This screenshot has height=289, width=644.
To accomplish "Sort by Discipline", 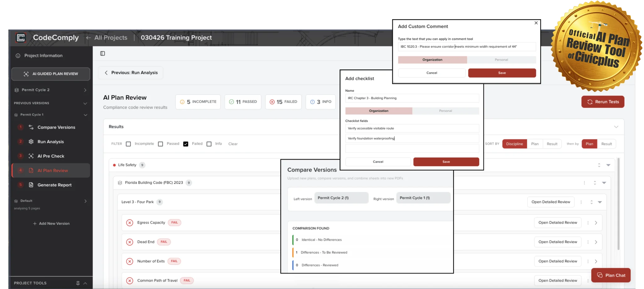I will [514, 144].
